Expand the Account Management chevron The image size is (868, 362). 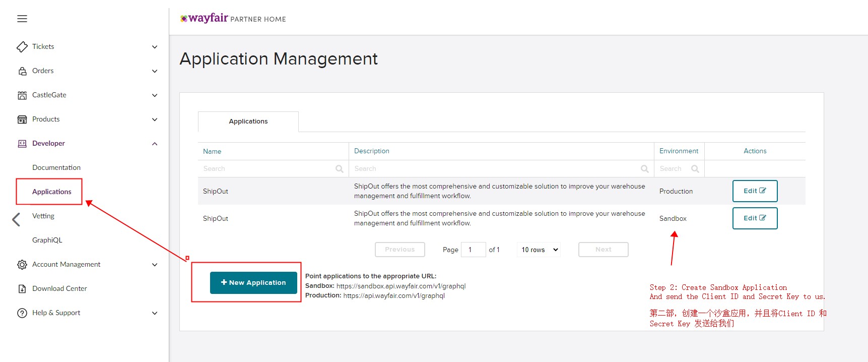click(155, 265)
